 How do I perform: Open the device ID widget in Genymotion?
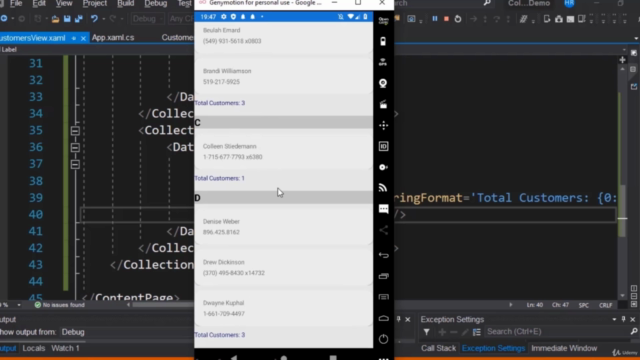point(383,146)
